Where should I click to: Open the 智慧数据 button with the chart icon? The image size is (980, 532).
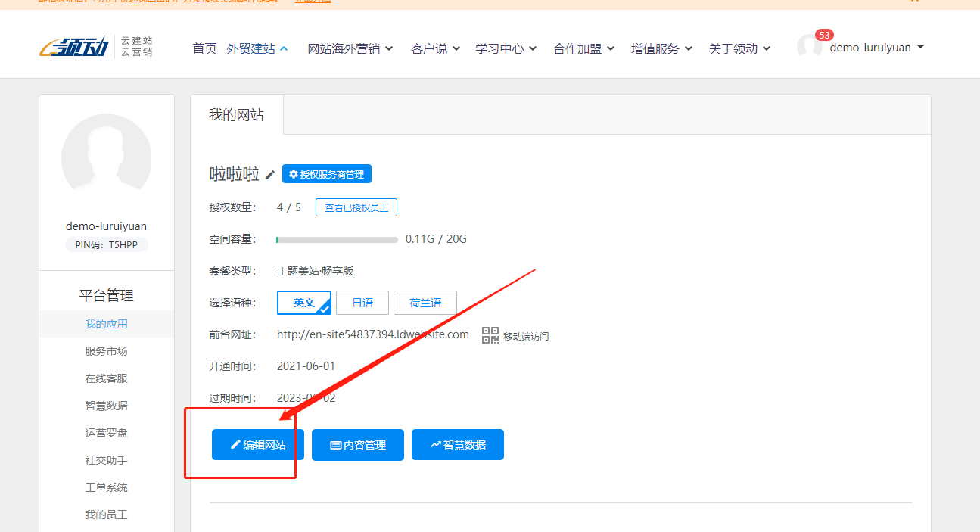tap(458, 445)
